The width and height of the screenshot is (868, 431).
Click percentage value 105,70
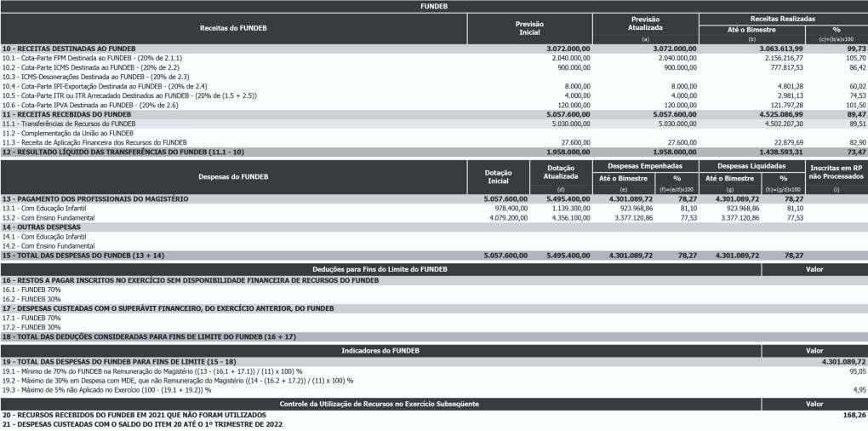click(x=856, y=58)
